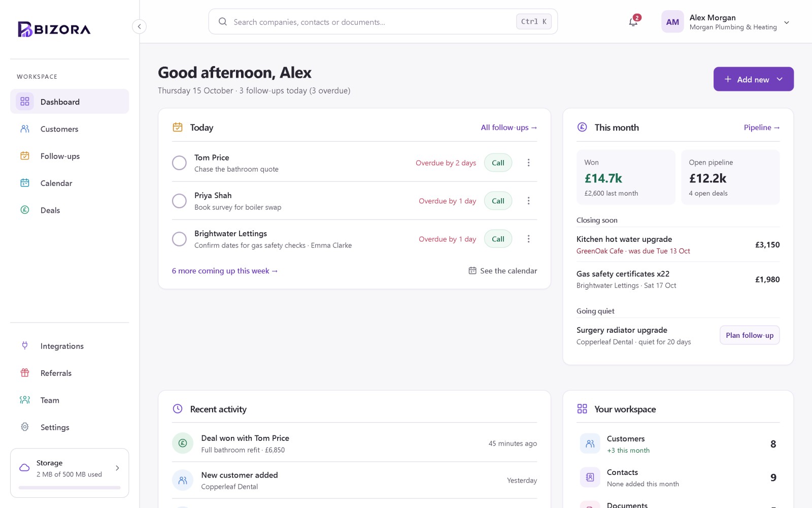Click the Dashboard grid icon in sidebar

tap(24, 102)
